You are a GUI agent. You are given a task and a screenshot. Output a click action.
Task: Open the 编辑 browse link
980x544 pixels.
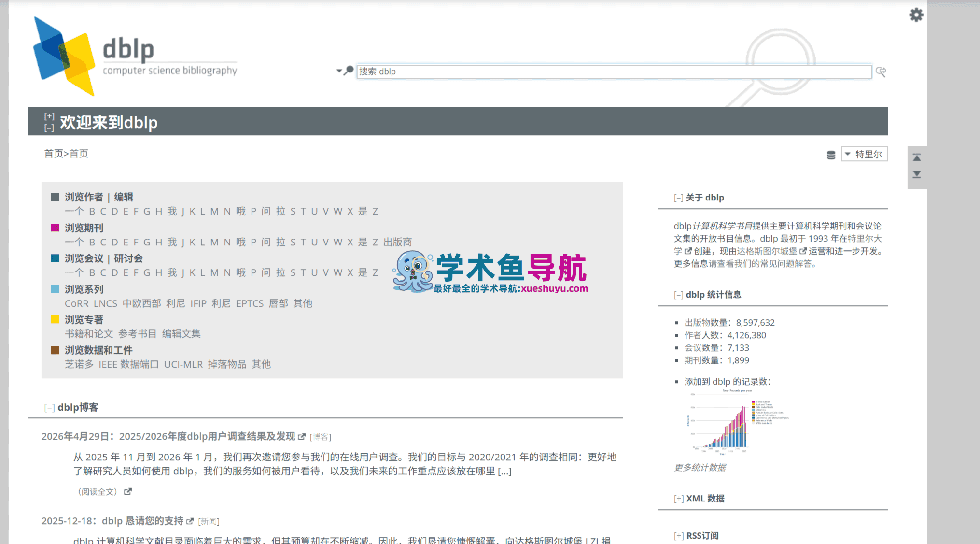click(x=124, y=197)
